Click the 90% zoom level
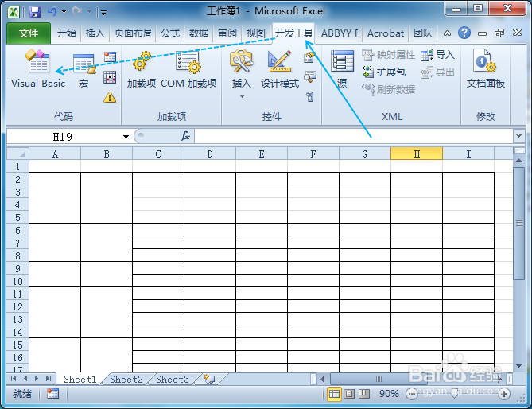532x409 pixels. click(x=389, y=394)
